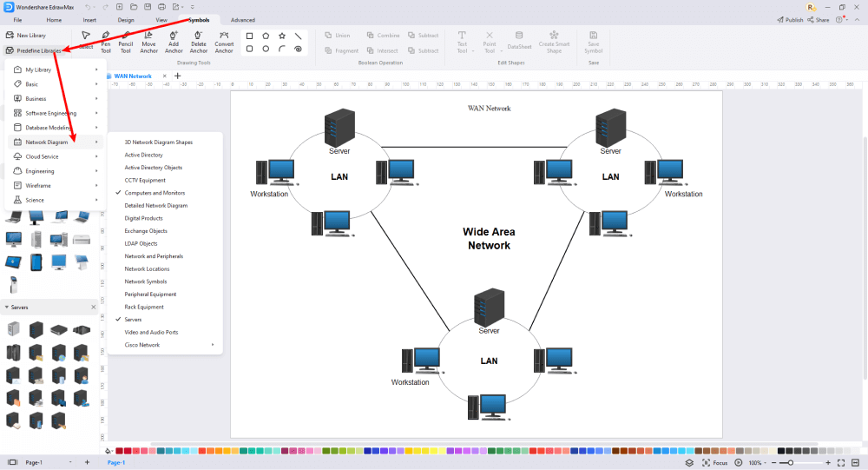Enable the CCTV Equipment library
Screen dimensions: 868x470
[145, 180]
